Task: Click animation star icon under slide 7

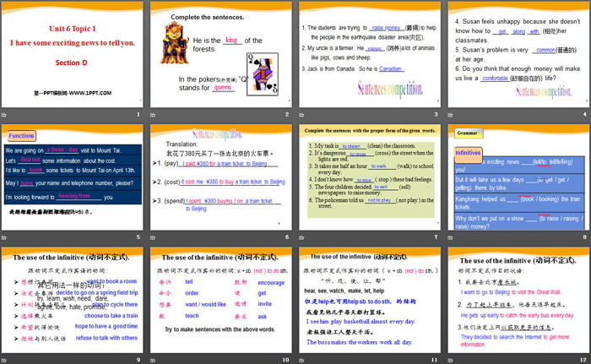Action: click(301, 237)
